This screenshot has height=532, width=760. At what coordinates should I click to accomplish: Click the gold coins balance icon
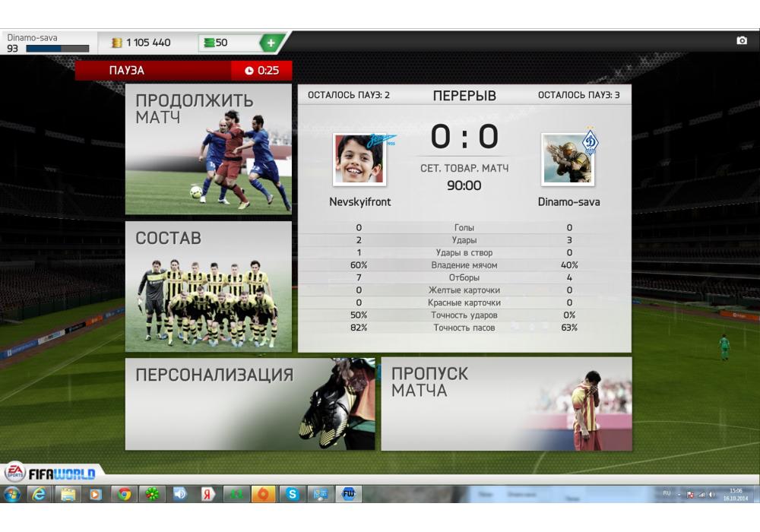click(x=117, y=43)
